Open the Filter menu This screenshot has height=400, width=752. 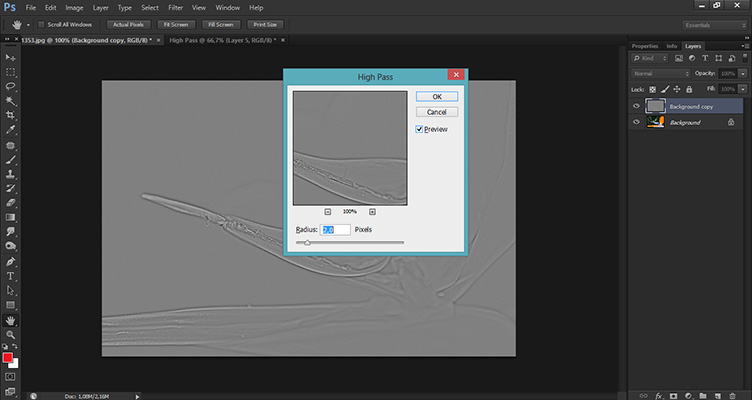point(176,7)
